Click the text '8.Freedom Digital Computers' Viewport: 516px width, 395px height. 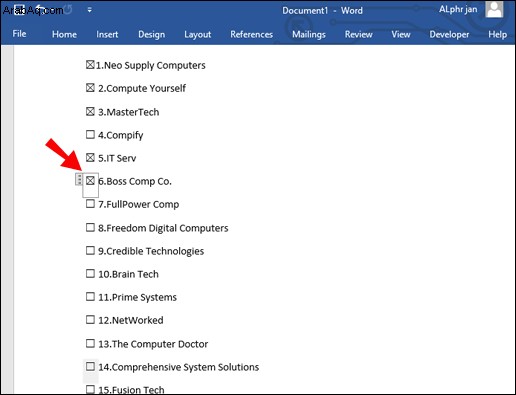[x=163, y=228]
